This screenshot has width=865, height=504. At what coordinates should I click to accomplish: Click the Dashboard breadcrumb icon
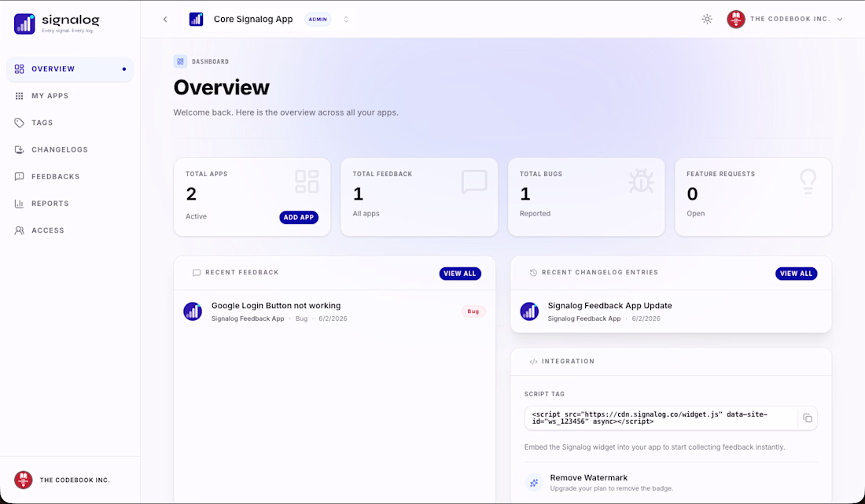coord(180,61)
